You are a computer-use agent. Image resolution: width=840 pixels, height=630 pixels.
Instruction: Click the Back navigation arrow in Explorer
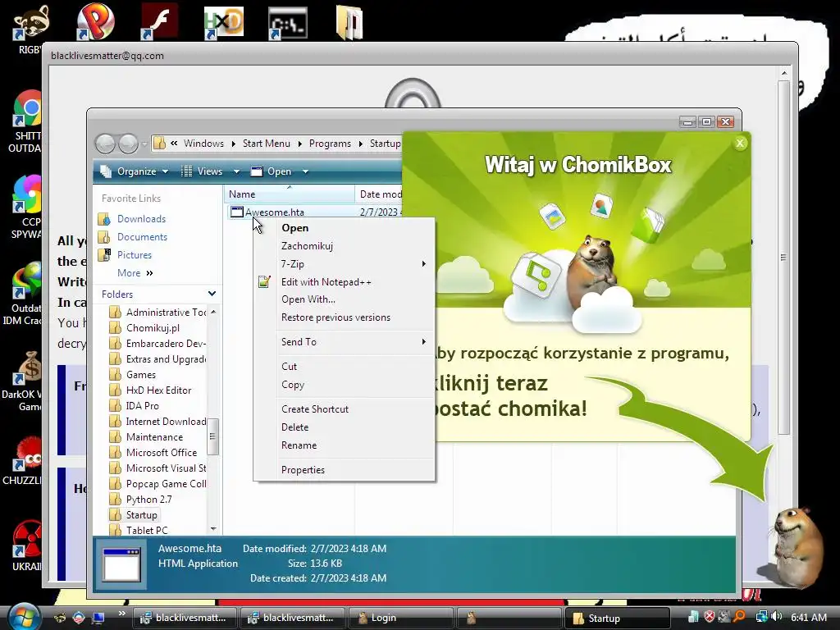tap(106, 144)
